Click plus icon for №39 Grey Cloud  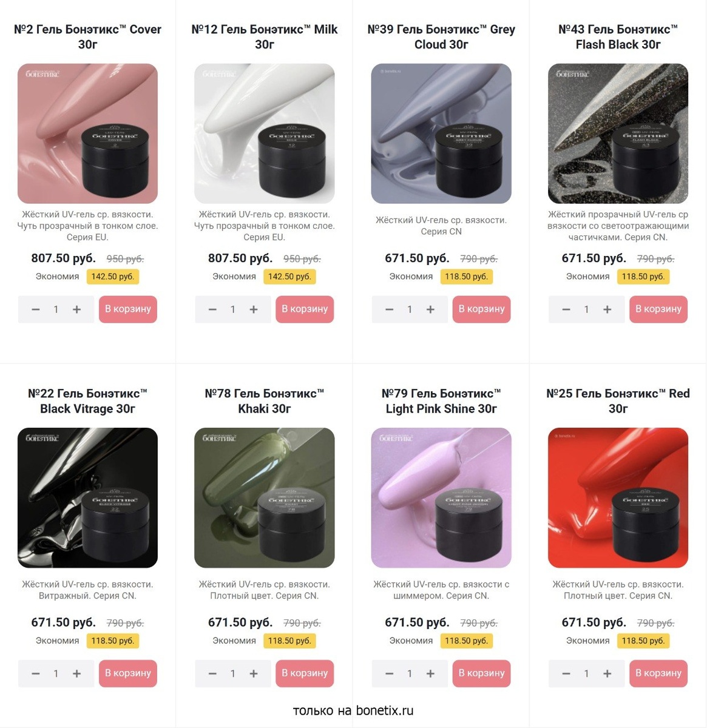pos(430,309)
